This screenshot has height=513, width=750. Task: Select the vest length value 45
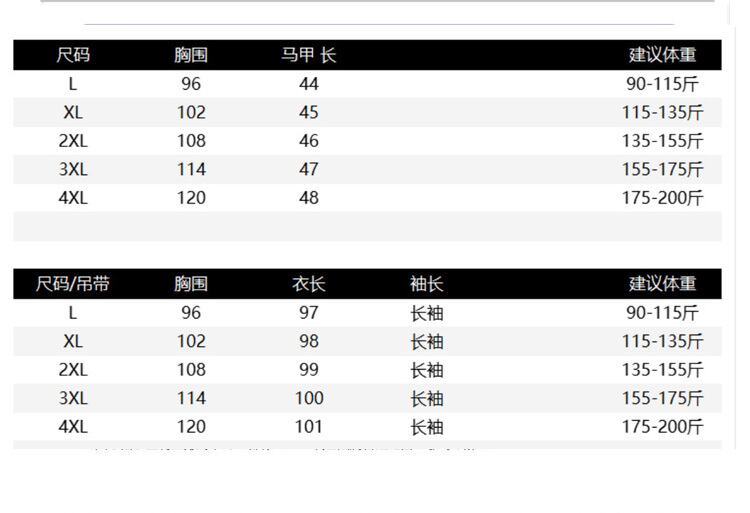click(x=308, y=112)
